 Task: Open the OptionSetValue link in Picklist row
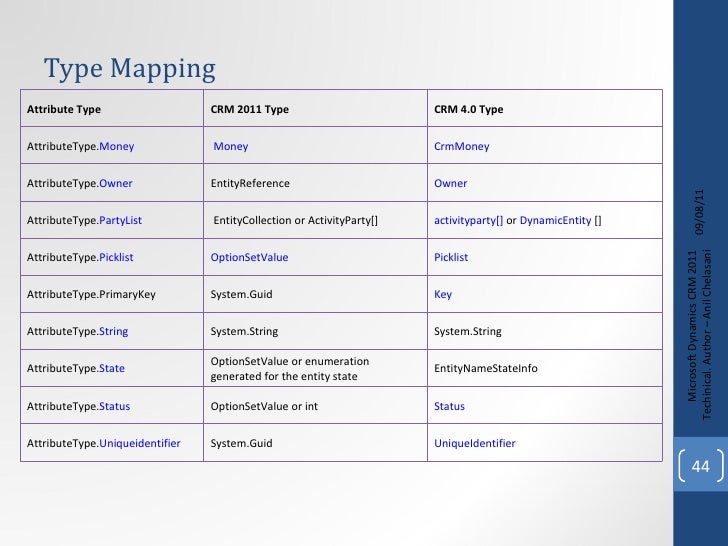[249, 257]
